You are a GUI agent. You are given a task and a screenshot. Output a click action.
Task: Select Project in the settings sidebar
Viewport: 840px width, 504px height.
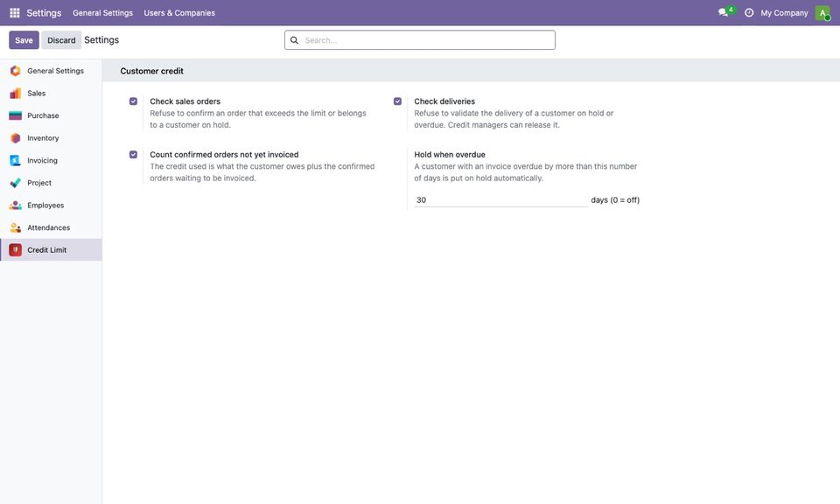click(51, 183)
